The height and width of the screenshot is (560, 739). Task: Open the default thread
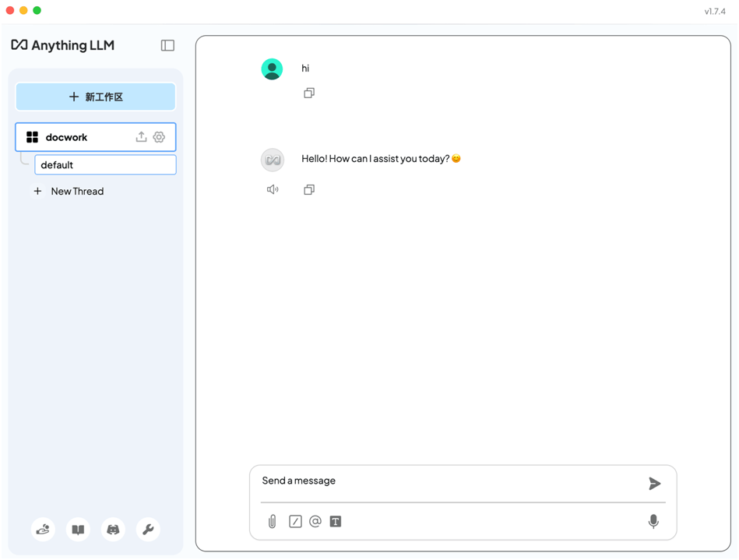(106, 165)
